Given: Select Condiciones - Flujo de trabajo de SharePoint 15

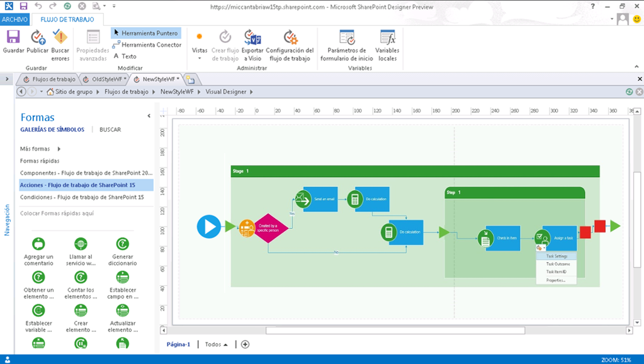Looking at the screenshot, I should [x=86, y=197].
